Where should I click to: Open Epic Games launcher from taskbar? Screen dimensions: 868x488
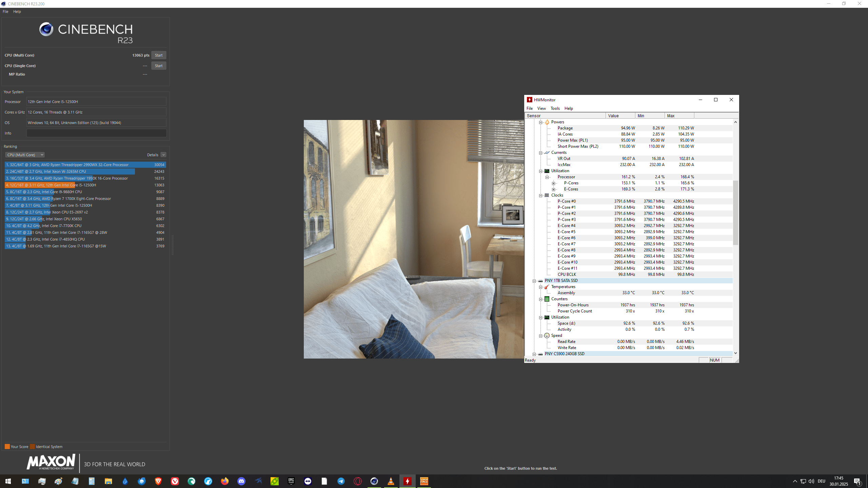pyautogui.click(x=291, y=481)
